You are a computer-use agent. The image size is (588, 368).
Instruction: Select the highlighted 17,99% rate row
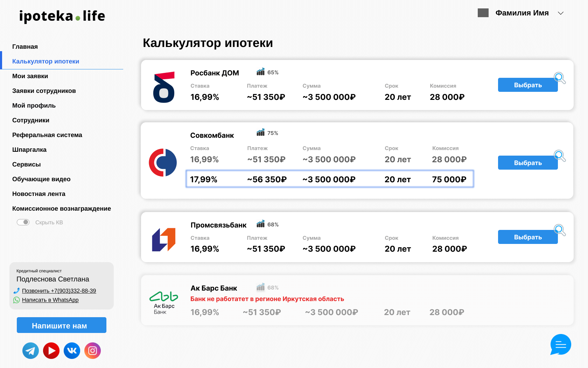coord(330,179)
